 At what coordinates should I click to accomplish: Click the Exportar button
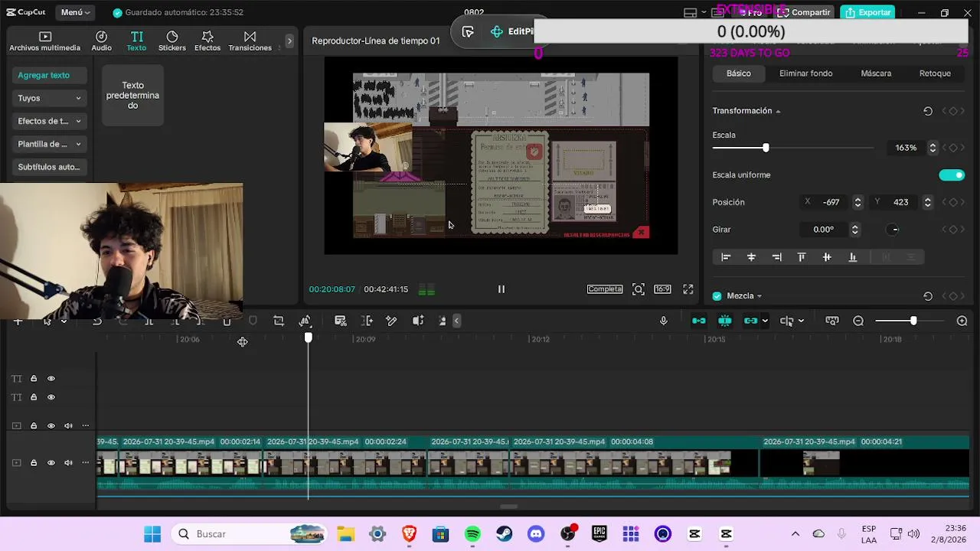867,12
